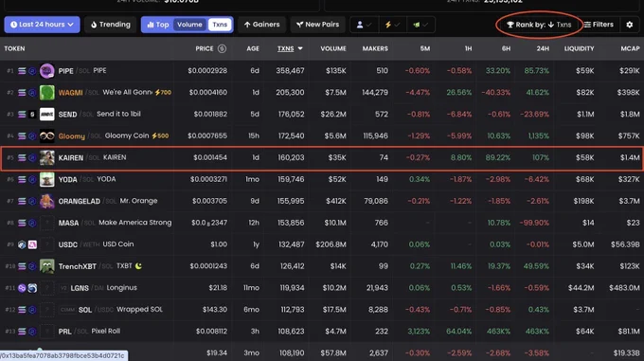Viewport: 644px width, 361px height.
Task: Sort table by AGE column
Action: [x=253, y=49]
